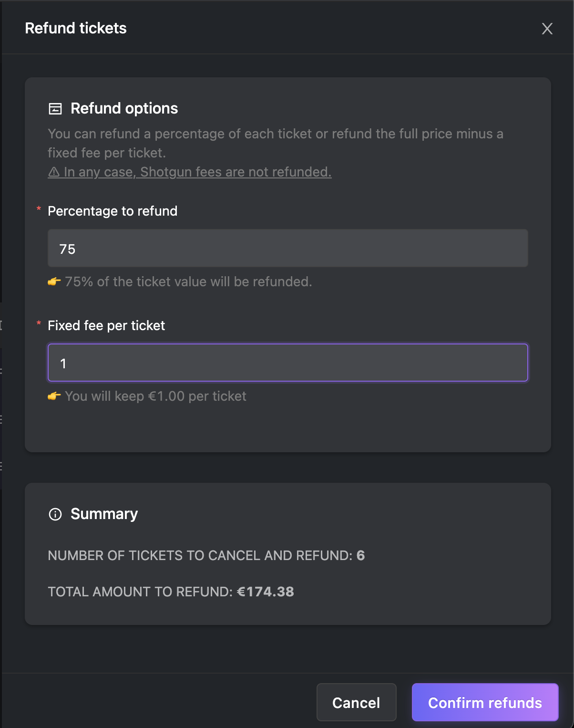Click red asterisk next to Fixed fee
This screenshot has height=728, width=574.
point(39,323)
